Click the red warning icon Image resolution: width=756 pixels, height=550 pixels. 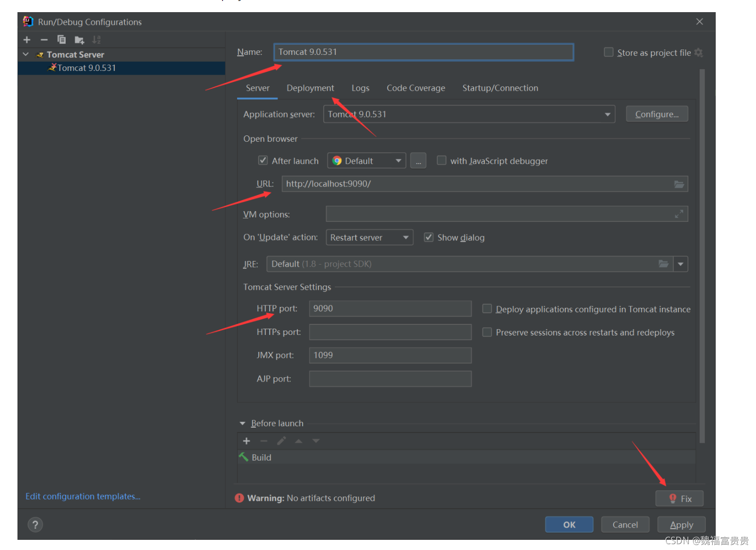[239, 498]
